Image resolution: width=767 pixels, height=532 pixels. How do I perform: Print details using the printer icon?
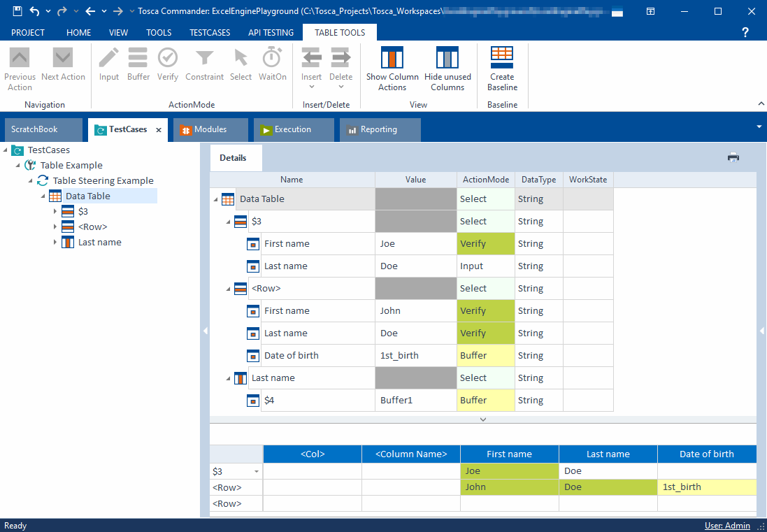pyautogui.click(x=733, y=157)
